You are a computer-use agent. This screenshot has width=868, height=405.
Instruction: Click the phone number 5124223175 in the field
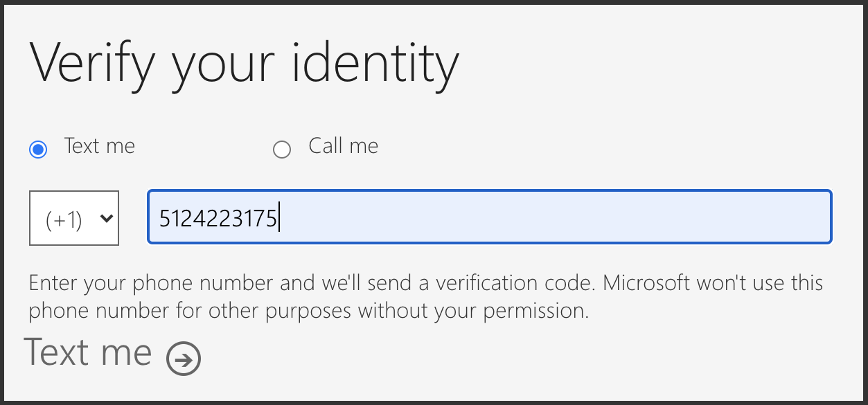(x=218, y=219)
